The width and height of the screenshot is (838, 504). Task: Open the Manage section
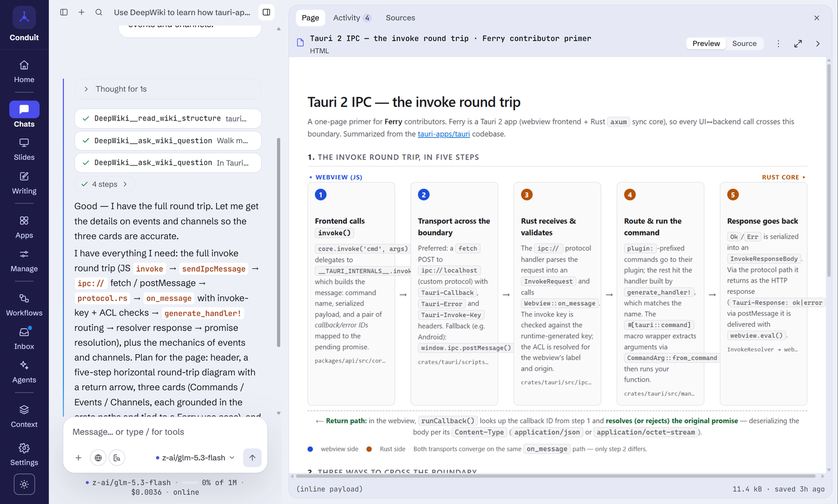point(24,261)
